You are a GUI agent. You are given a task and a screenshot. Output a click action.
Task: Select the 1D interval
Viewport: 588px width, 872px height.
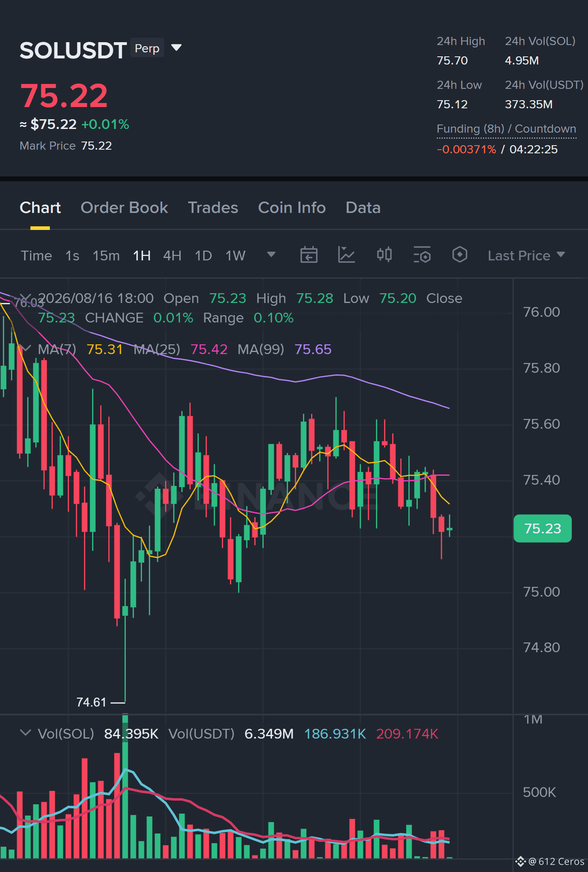click(x=204, y=256)
